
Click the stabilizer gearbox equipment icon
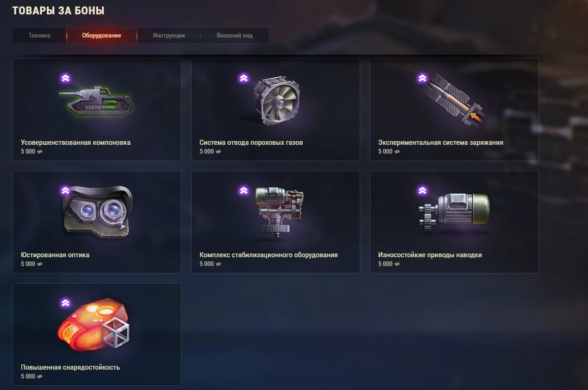(x=277, y=210)
